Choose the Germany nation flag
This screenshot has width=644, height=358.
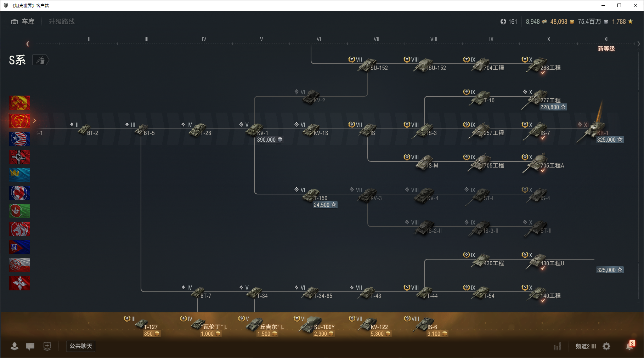[19, 157]
